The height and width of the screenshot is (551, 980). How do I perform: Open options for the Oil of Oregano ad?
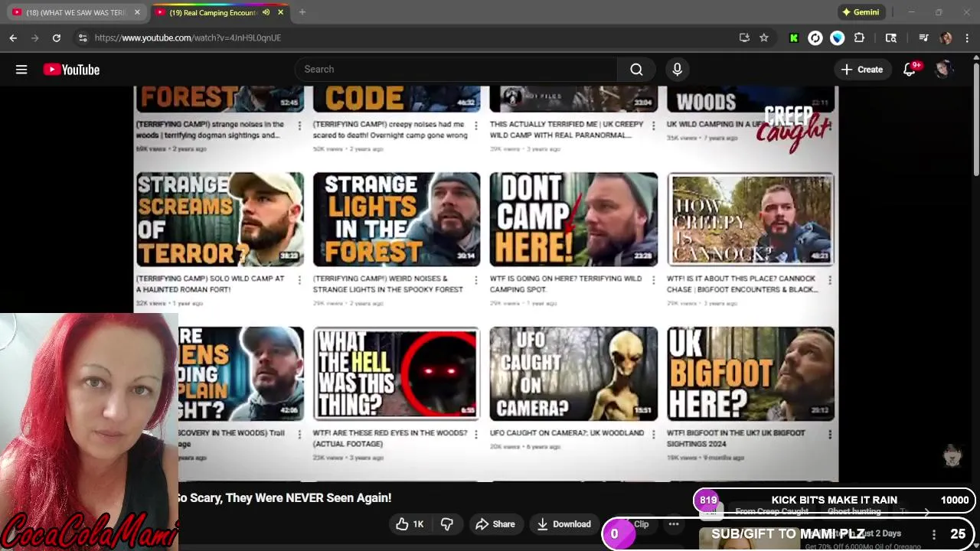pyautogui.click(x=934, y=534)
